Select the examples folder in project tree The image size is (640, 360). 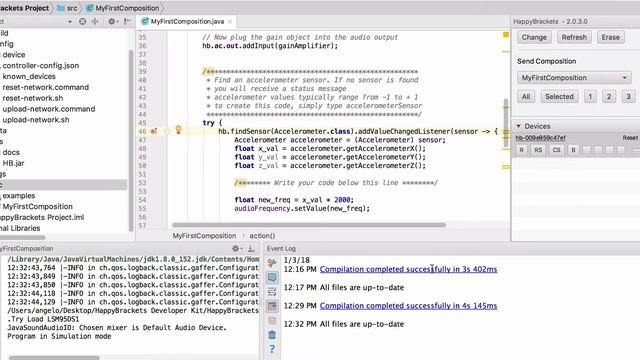tap(19, 196)
